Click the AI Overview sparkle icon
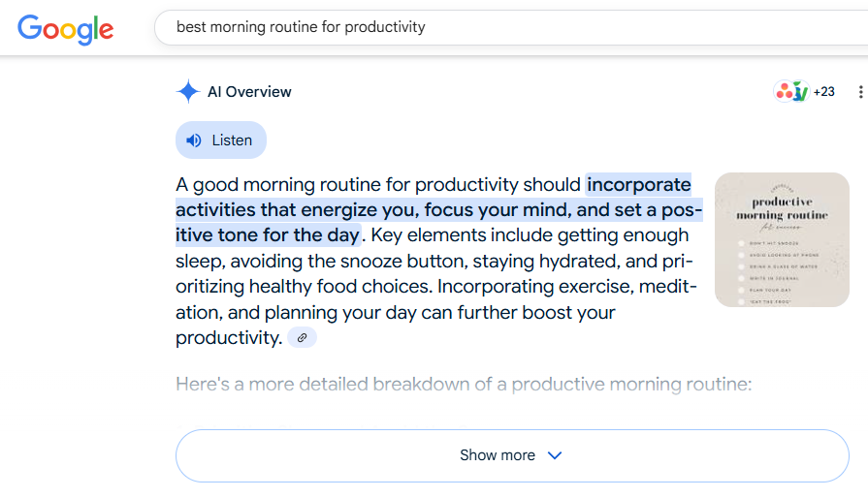Viewport: 868px width, 498px height. (x=188, y=91)
